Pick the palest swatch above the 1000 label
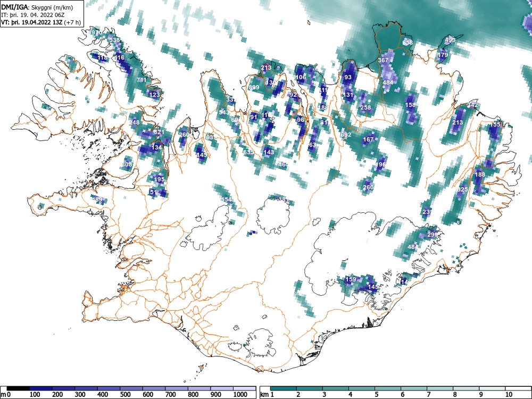The image size is (532, 399). [x=245, y=388]
